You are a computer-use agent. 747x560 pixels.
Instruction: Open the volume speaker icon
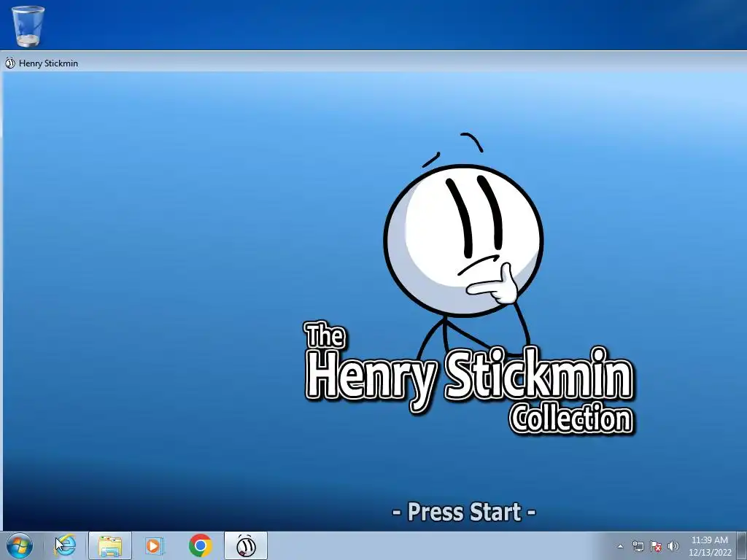pos(673,546)
